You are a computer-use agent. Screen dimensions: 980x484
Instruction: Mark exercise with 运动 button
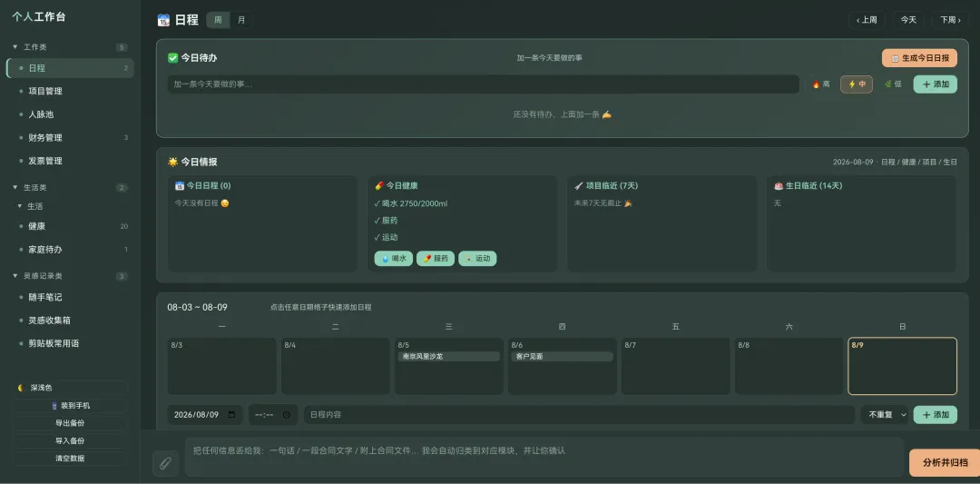click(x=477, y=258)
